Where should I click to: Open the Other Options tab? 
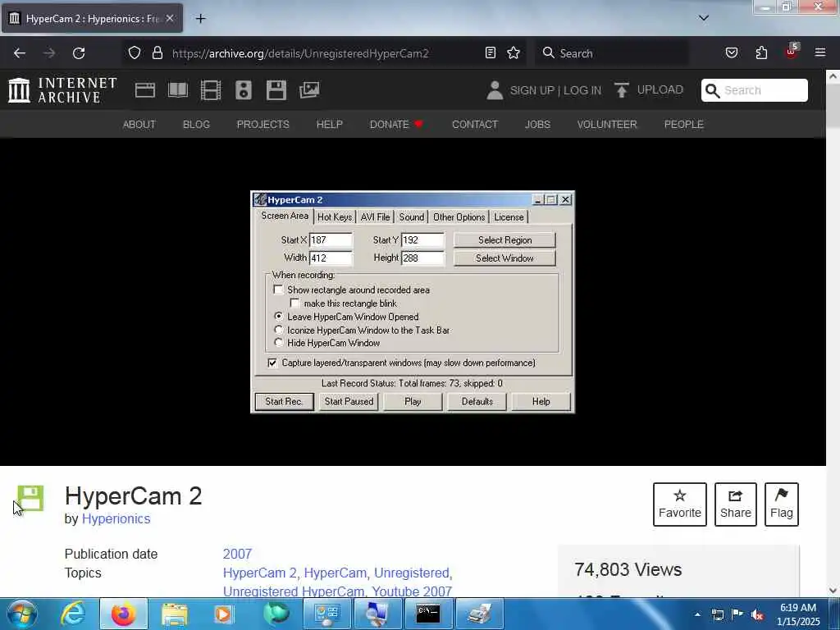coord(459,217)
